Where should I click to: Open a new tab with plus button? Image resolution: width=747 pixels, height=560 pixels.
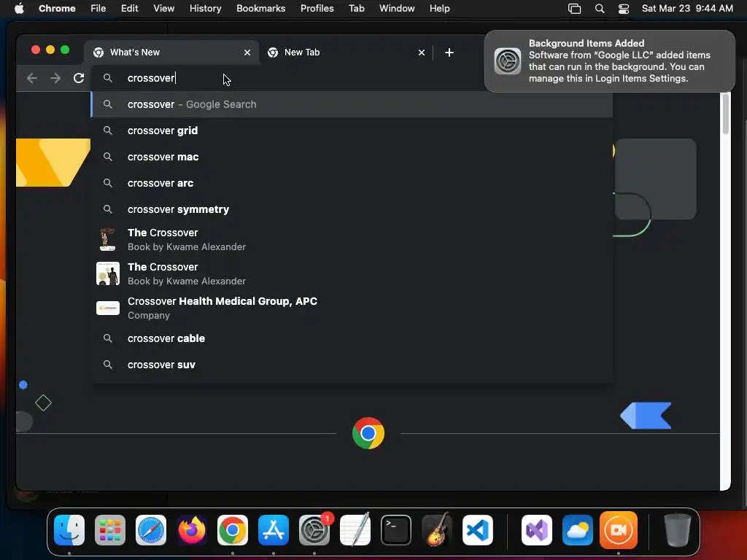click(x=449, y=52)
